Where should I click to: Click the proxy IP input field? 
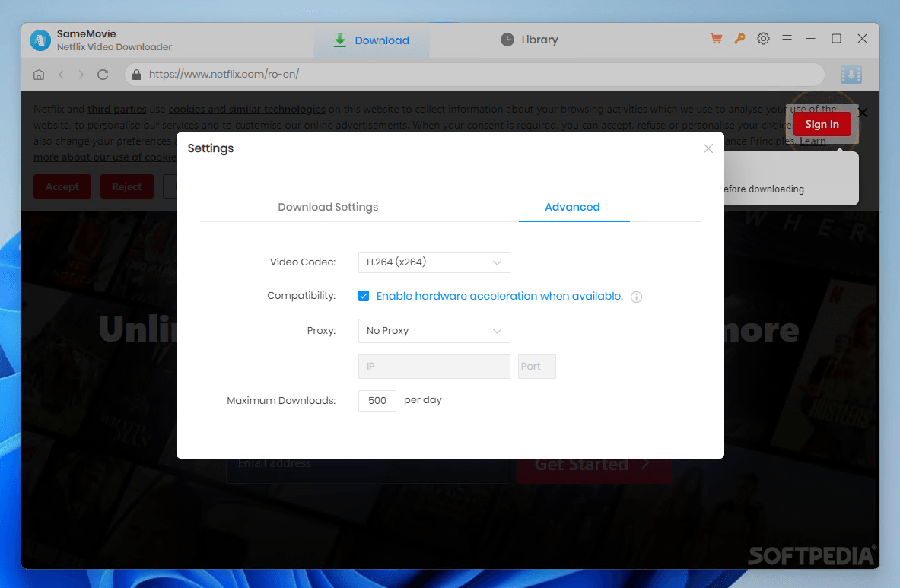(434, 367)
